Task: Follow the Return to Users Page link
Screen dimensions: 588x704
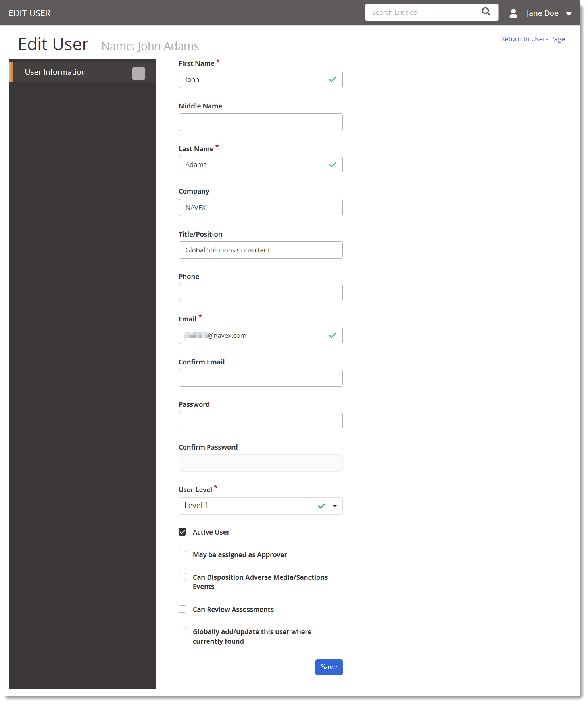Action: click(532, 39)
